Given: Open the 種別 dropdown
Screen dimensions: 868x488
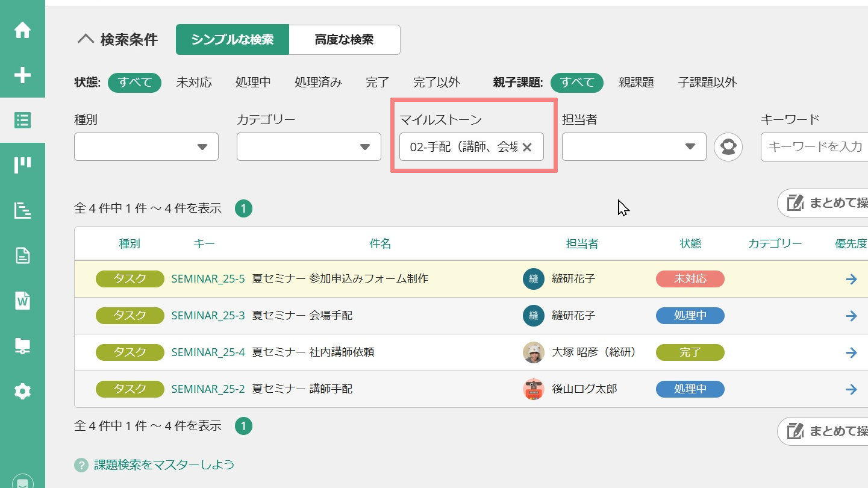Looking at the screenshot, I should [x=146, y=147].
